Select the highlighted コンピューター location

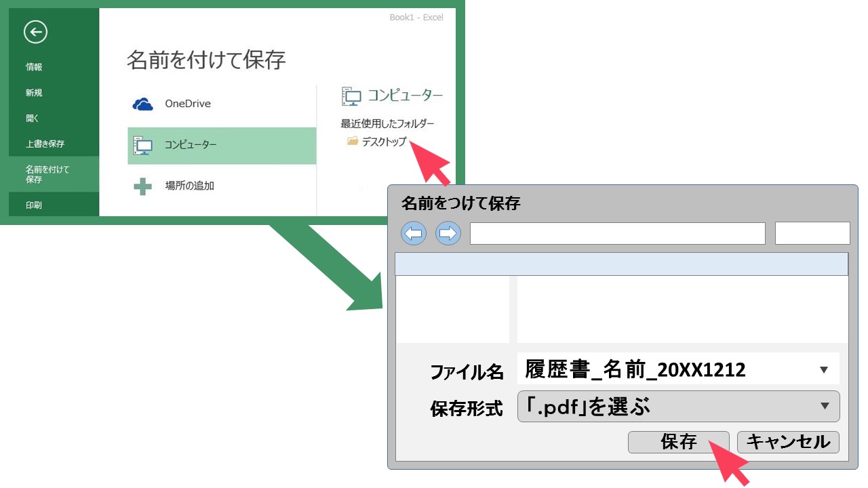(x=222, y=146)
